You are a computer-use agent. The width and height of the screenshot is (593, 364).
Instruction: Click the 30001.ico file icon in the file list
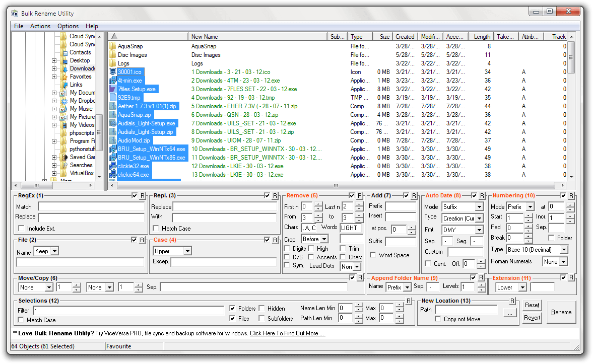(112, 72)
